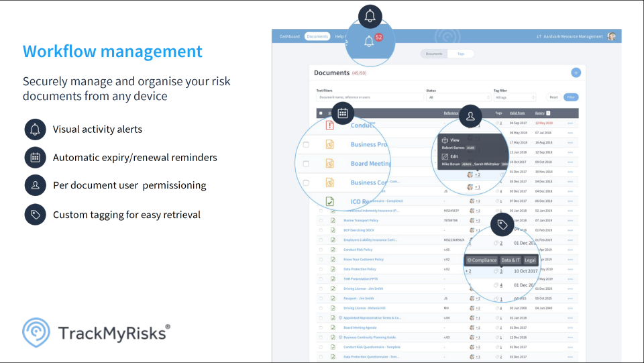Viewport: 644px width, 363px height.
Task: Open three-dots menu for Board Meeting Agenda row
Action: click(x=570, y=327)
